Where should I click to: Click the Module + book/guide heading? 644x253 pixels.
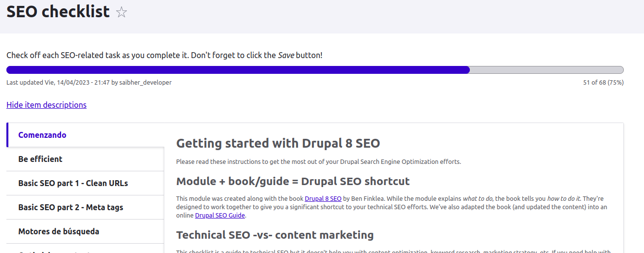tap(293, 181)
